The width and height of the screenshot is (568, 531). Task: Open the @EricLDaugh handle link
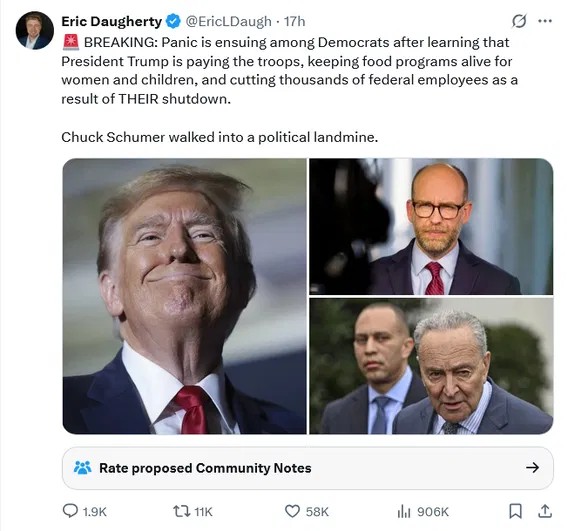click(x=229, y=21)
